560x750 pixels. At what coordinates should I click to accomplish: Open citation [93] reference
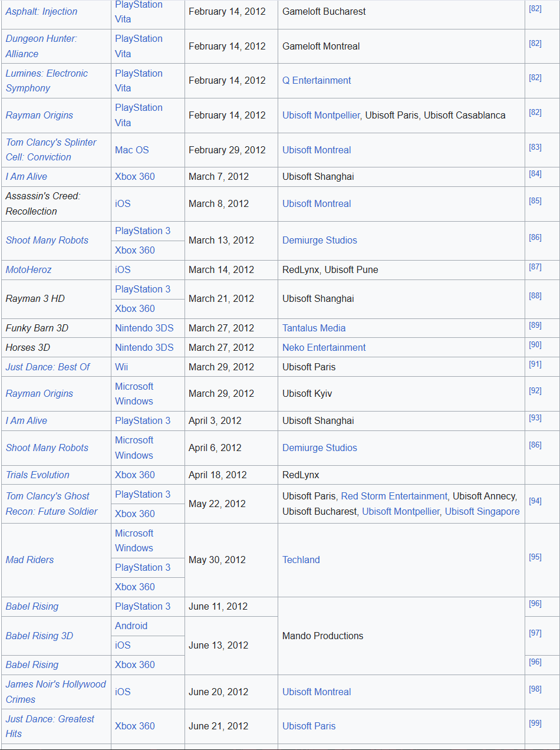(535, 417)
